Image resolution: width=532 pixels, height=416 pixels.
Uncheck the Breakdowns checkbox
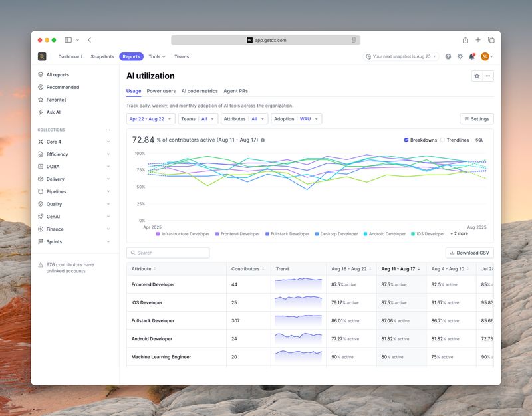tap(406, 140)
